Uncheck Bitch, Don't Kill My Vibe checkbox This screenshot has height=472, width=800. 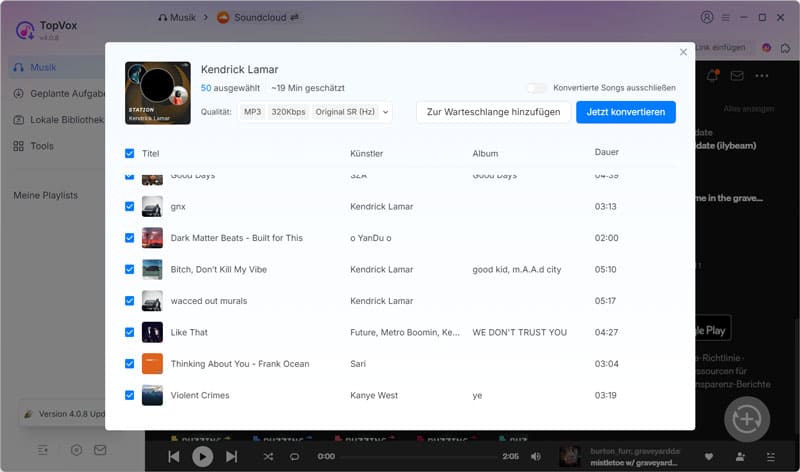[130, 269]
